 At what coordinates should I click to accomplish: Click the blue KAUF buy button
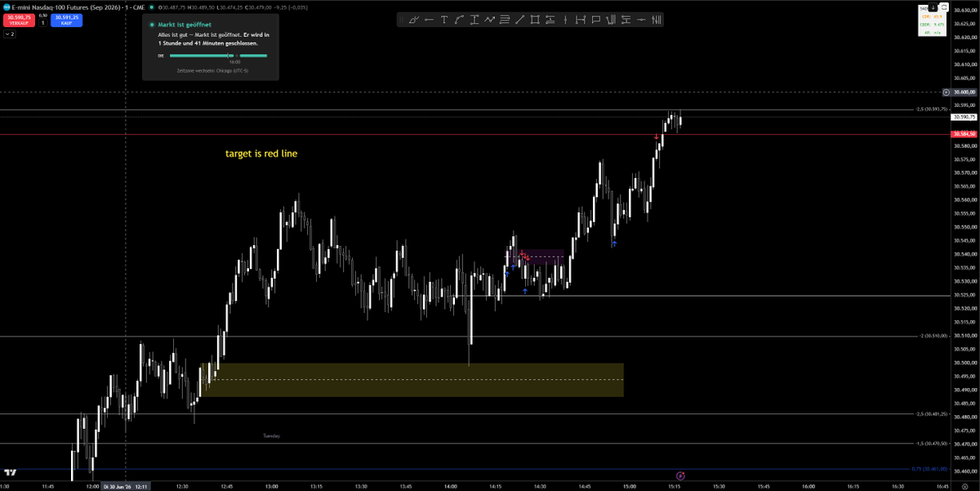[66, 20]
